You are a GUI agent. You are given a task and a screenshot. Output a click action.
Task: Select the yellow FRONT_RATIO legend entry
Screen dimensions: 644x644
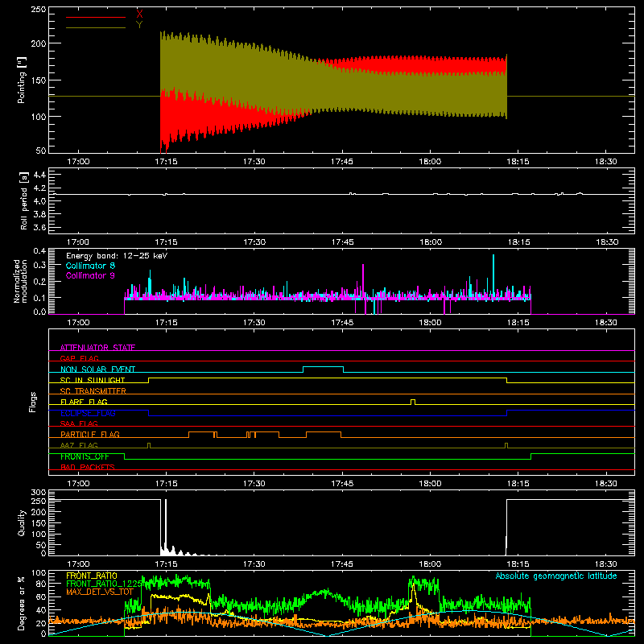pyautogui.click(x=92, y=576)
